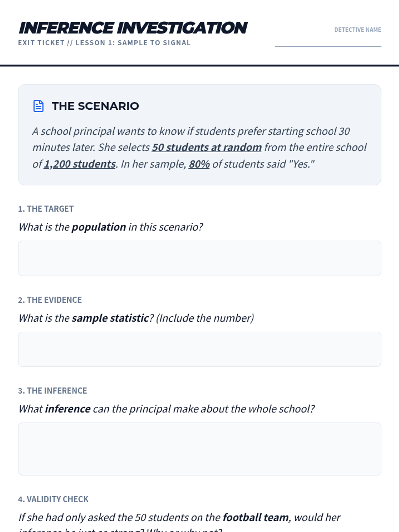This screenshot has width=399, height=532.
Task: Click the bold word 'inference' in question 3
Action: click(68, 409)
